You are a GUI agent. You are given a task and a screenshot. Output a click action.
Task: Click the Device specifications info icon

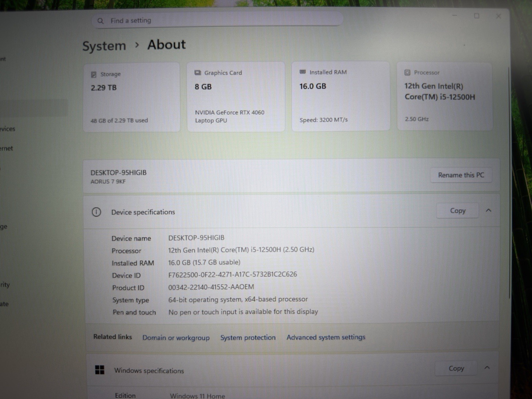point(96,212)
